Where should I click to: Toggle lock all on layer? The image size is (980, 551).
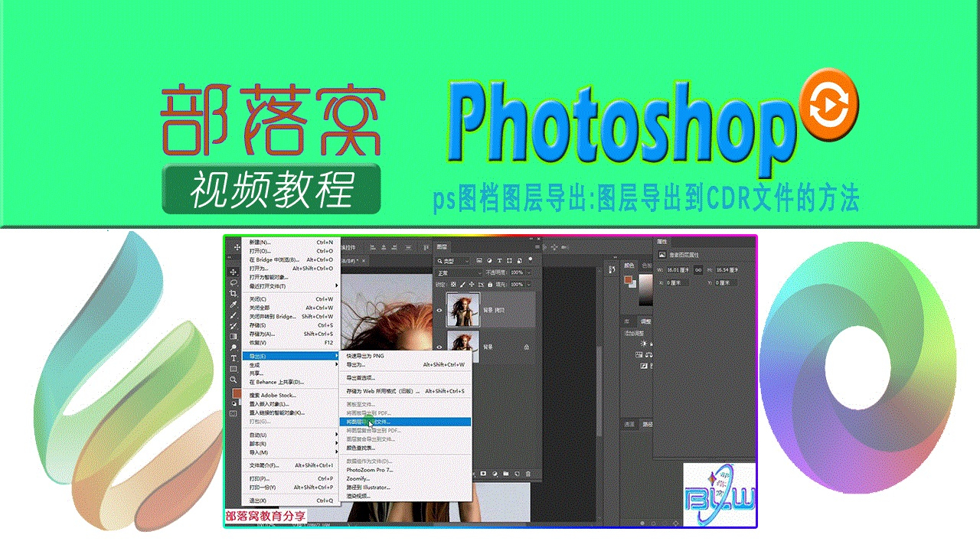[490, 285]
